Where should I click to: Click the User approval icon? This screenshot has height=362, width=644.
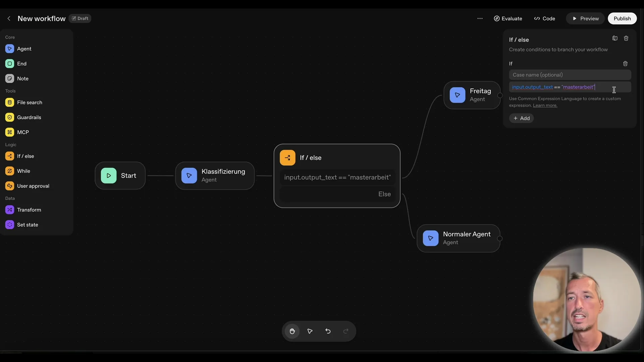point(9,186)
